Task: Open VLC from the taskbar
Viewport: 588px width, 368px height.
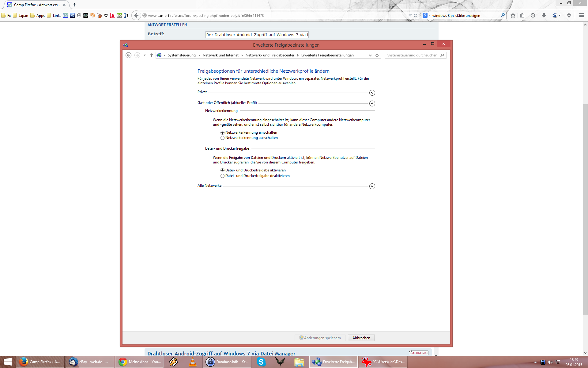Action: pos(193,362)
